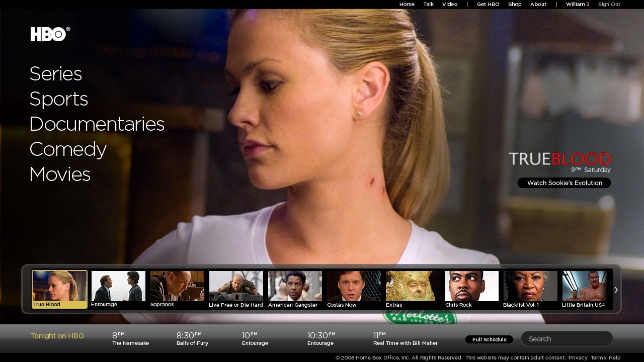Focus the Search field

click(567, 339)
